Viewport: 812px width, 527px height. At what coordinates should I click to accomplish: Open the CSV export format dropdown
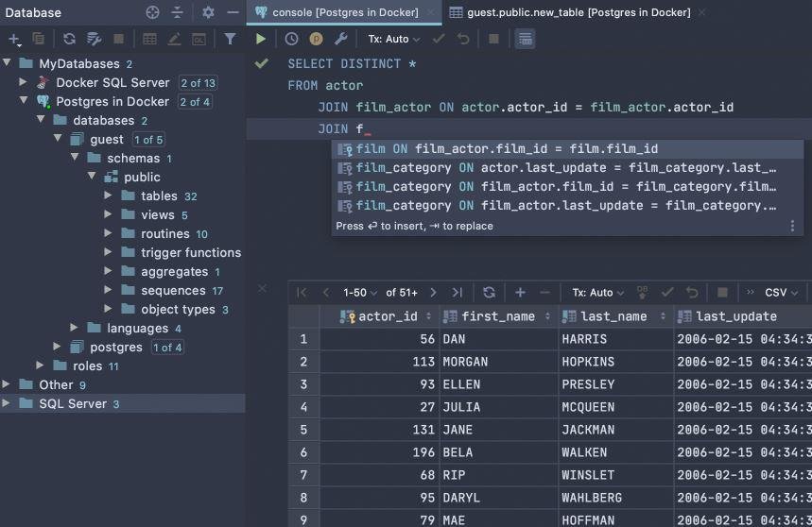[x=780, y=293]
